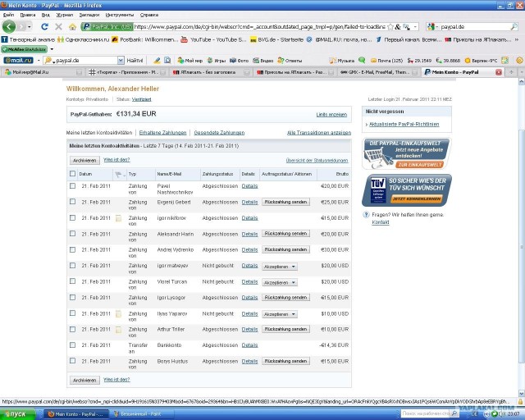The width and height of the screenshot is (525, 420).
Task: Open Фото toolbar shortcut
Action: [239, 61]
